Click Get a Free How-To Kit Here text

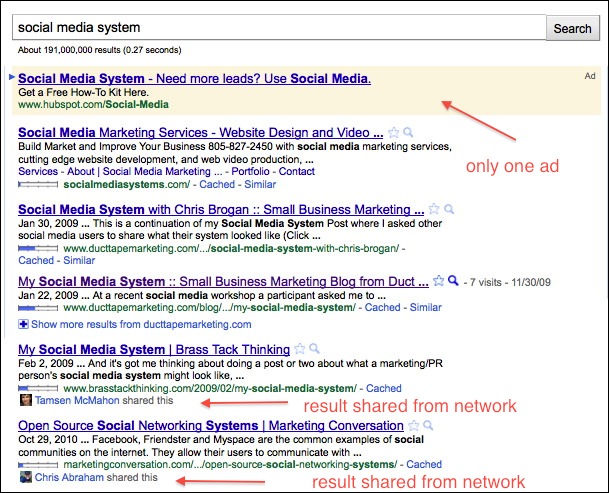pyautogui.click(x=83, y=92)
